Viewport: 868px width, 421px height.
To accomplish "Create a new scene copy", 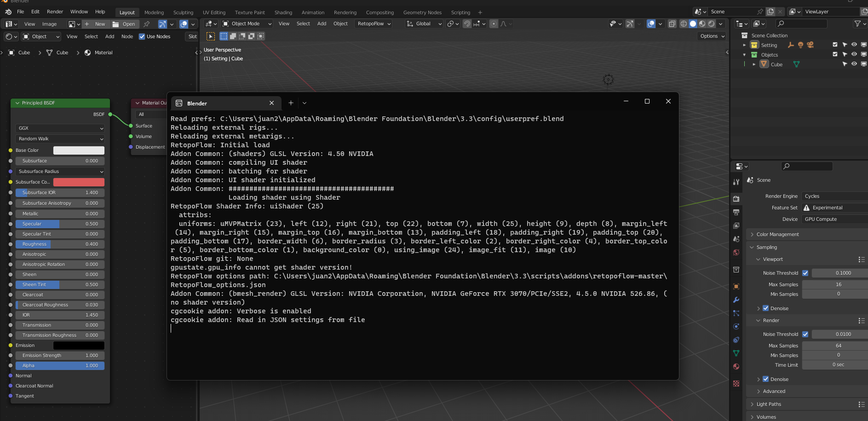I will coord(770,12).
